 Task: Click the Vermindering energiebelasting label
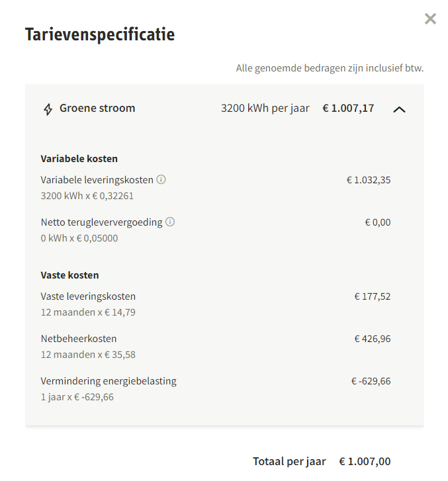(109, 381)
